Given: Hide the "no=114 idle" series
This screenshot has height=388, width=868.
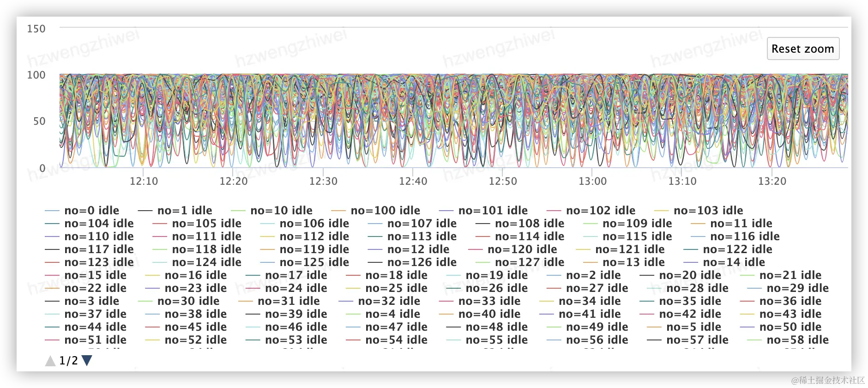Looking at the screenshot, I should tap(519, 236).
